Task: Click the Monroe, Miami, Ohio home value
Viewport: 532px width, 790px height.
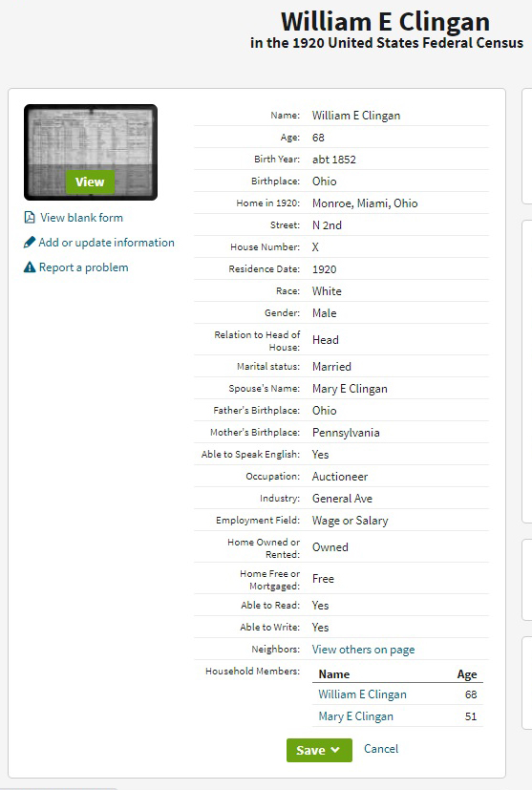Action: 365,203
